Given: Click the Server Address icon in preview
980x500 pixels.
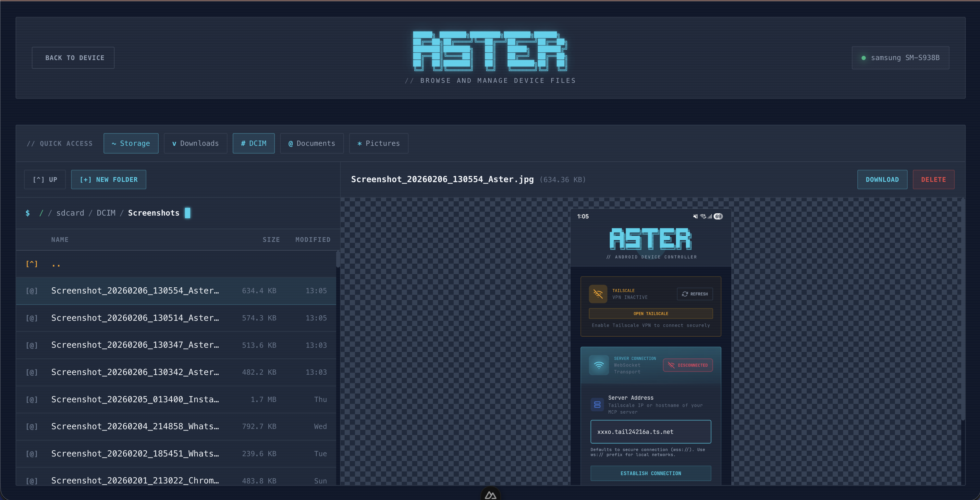Looking at the screenshot, I should 597,405.
